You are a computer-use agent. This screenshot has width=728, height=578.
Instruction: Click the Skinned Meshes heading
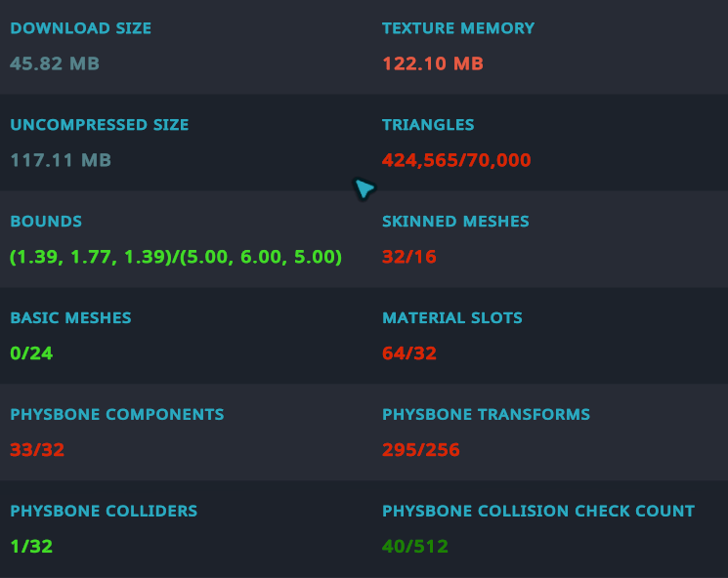[455, 222]
